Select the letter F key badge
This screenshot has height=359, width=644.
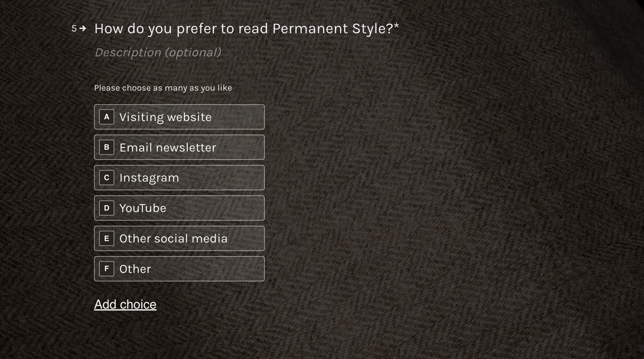[107, 269]
